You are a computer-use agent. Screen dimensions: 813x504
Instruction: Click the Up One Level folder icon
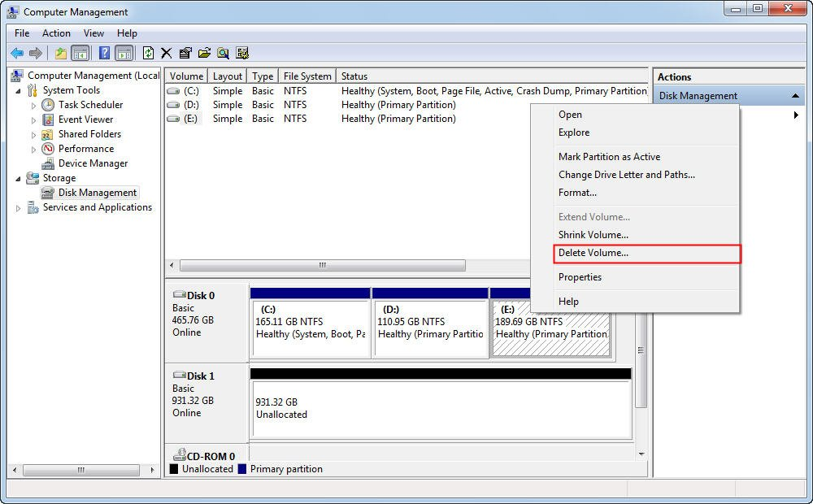pos(60,52)
